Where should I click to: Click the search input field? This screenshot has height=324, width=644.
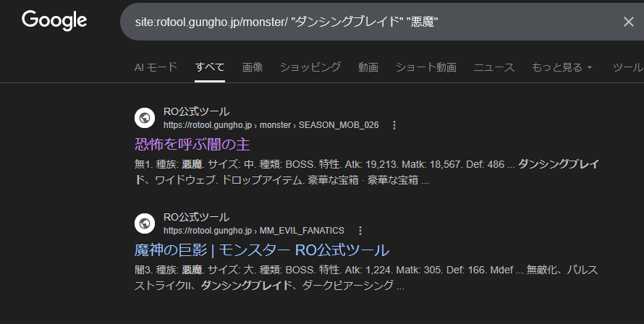[362, 22]
